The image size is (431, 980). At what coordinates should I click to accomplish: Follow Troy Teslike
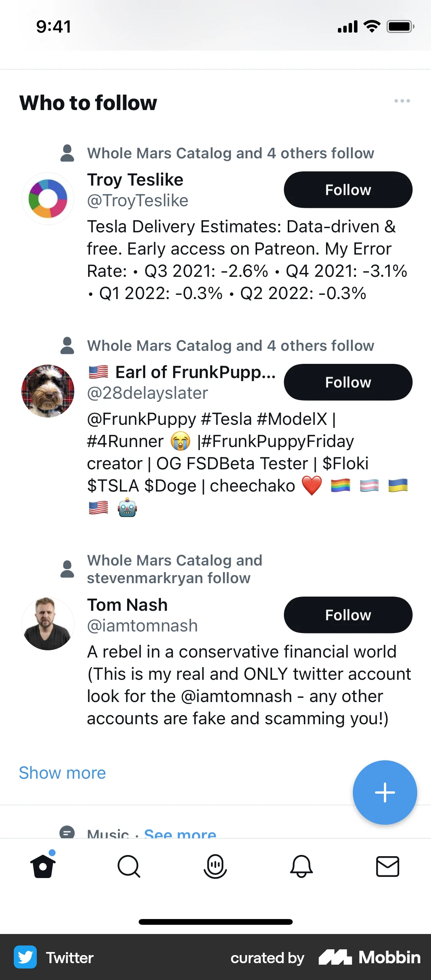click(348, 189)
